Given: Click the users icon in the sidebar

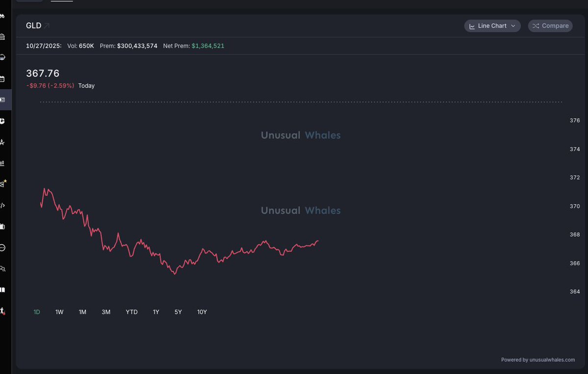Looking at the screenshot, I should pyautogui.click(x=2, y=269).
